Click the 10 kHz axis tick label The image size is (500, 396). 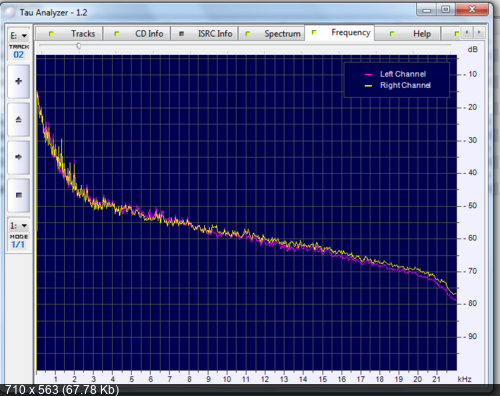point(227,379)
